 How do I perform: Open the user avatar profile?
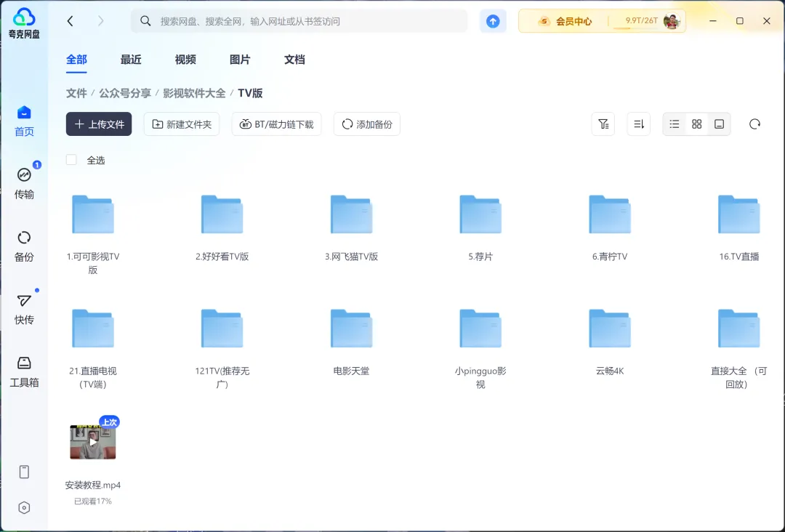point(672,21)
